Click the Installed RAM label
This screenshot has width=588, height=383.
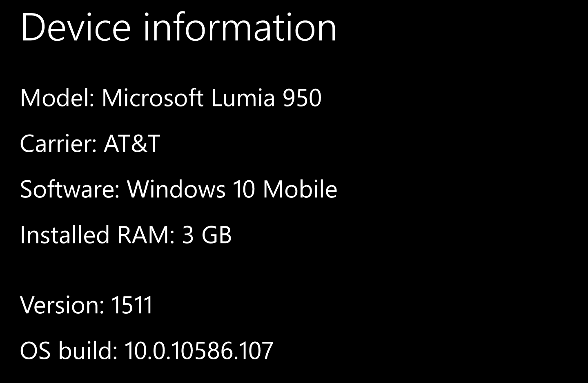[x=97, y=235]
